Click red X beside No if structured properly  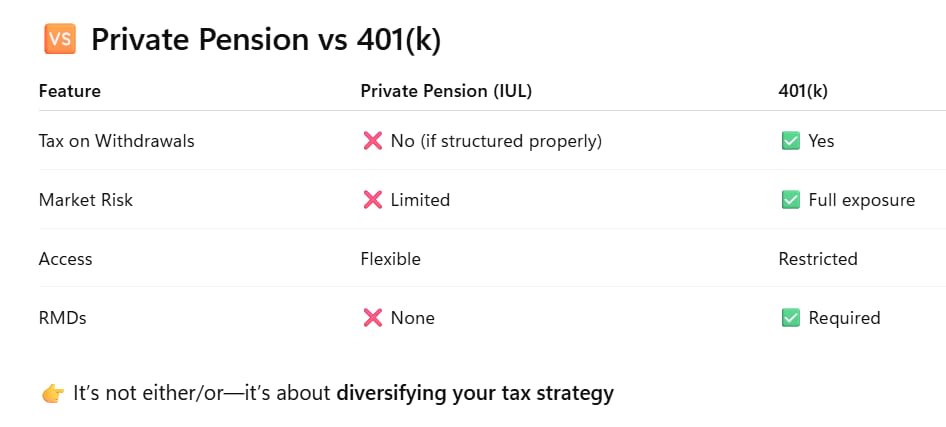[373, 141]
